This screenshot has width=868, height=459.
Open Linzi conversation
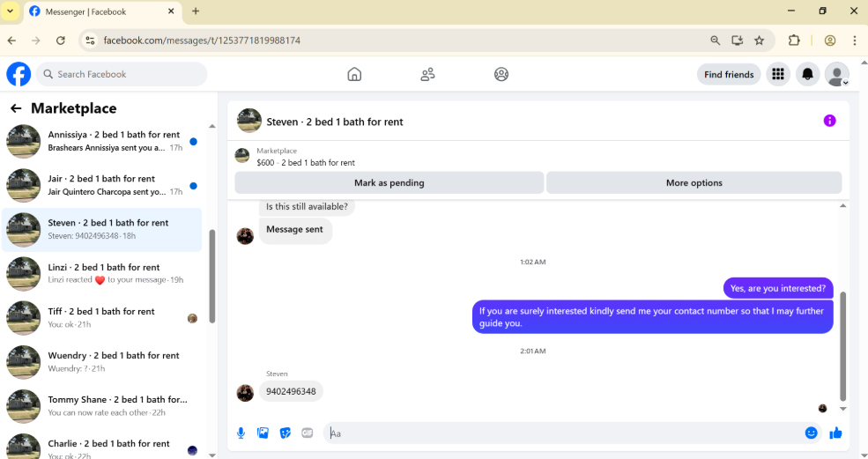102,273
